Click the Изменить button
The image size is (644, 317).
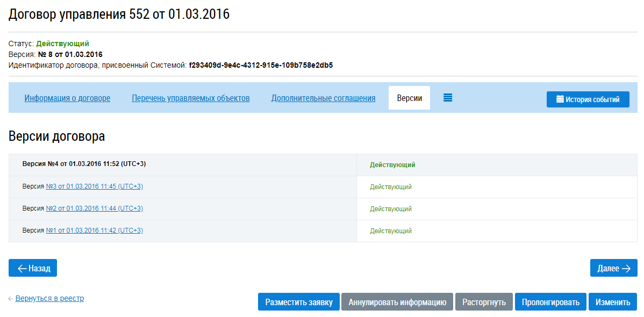tap(613, 302)
